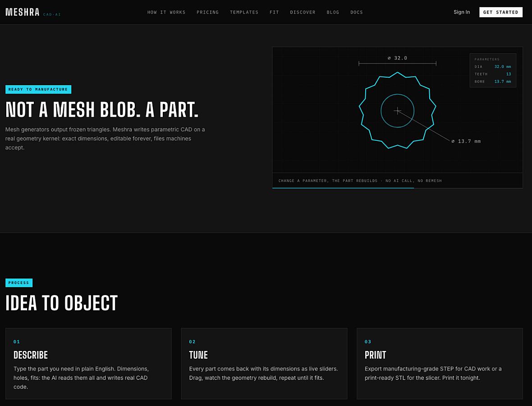Open the 01 Describe step card
532x406 pixels.
coord(88,364)
